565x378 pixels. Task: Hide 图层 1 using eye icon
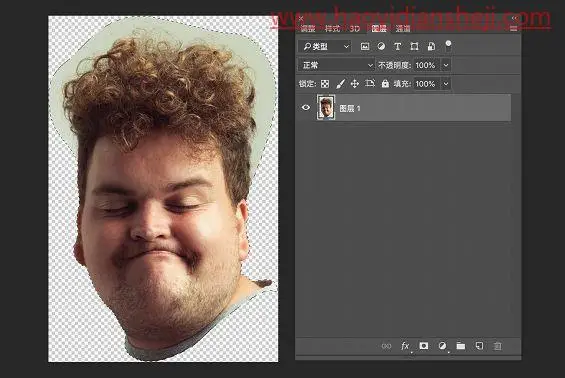click(x=306, y=107)
